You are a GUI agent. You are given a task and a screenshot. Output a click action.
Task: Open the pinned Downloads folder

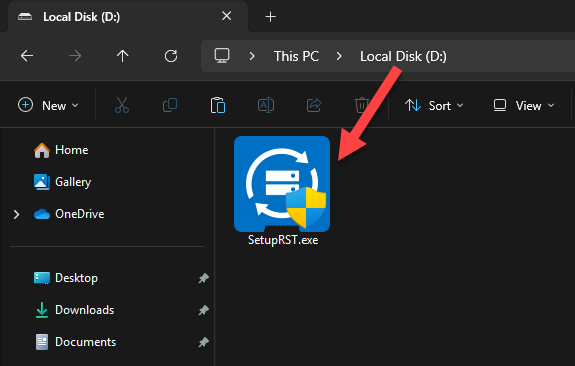click(x=74, y=310)
